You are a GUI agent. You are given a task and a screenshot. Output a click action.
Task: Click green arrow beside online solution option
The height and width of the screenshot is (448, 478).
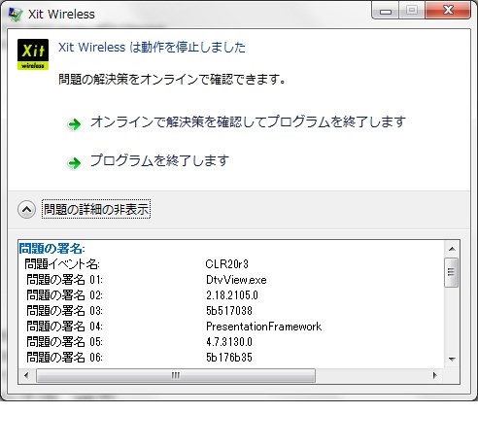pyautogui.click(x=74, y=124)
